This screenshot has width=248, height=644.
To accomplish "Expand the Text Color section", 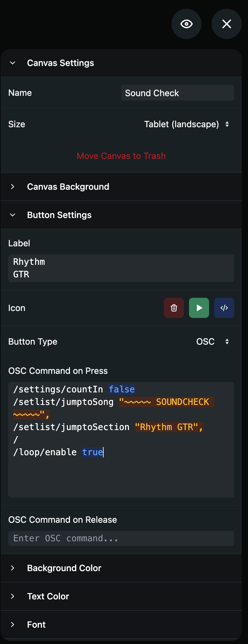I will 48,596.
